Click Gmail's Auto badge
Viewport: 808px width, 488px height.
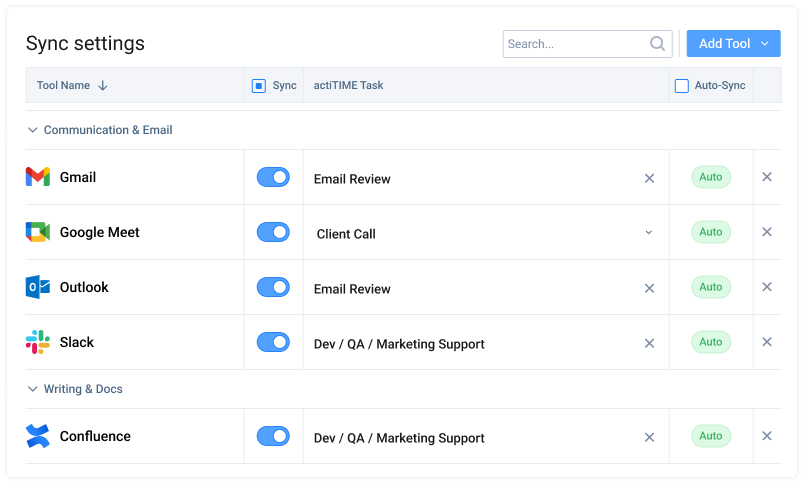[x=711, y=177]
